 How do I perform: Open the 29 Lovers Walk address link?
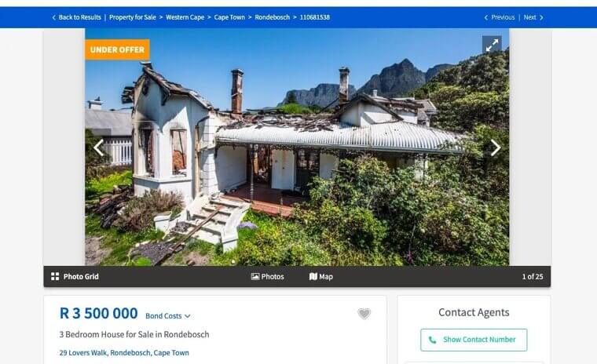click(124, 352)
